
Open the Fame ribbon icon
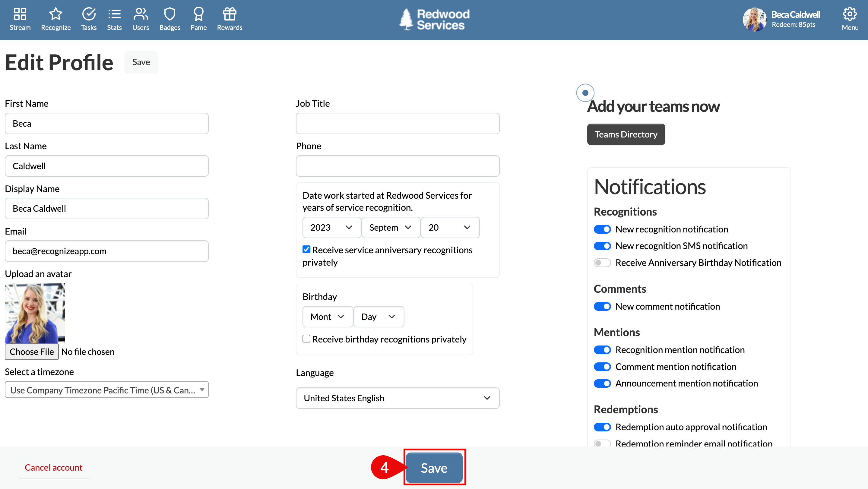coord(198,14)
